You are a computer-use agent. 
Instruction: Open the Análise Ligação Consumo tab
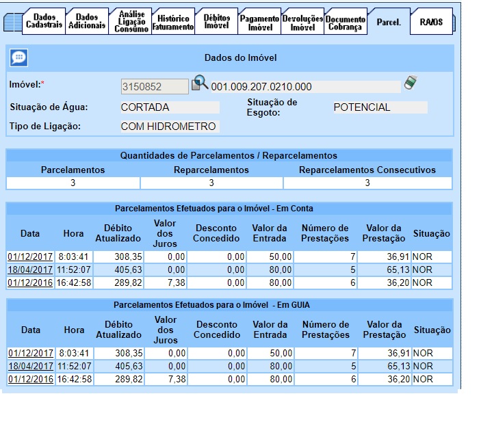[x=130, y=22]
